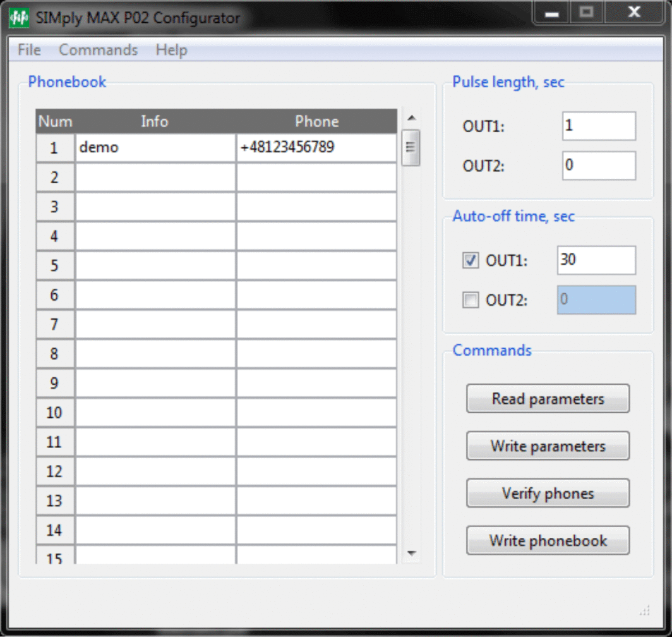Open the Help menu
The height and width of the screenshot is (637, 672).
coord(171,50)
